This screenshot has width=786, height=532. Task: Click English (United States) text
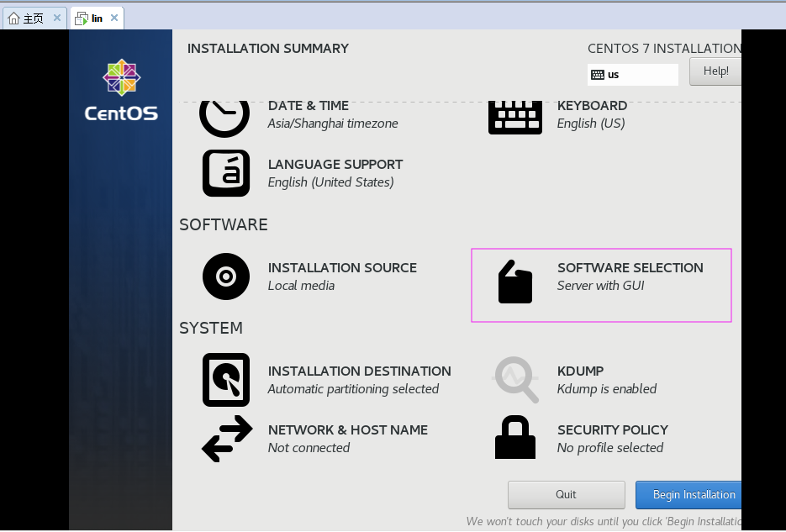(331, 182)
